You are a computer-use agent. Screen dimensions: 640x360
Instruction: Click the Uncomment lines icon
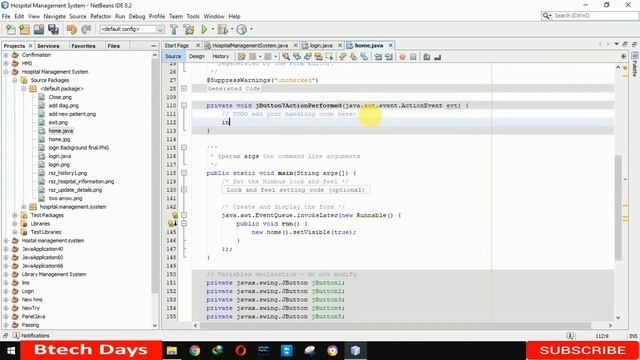tap(438, 57)
